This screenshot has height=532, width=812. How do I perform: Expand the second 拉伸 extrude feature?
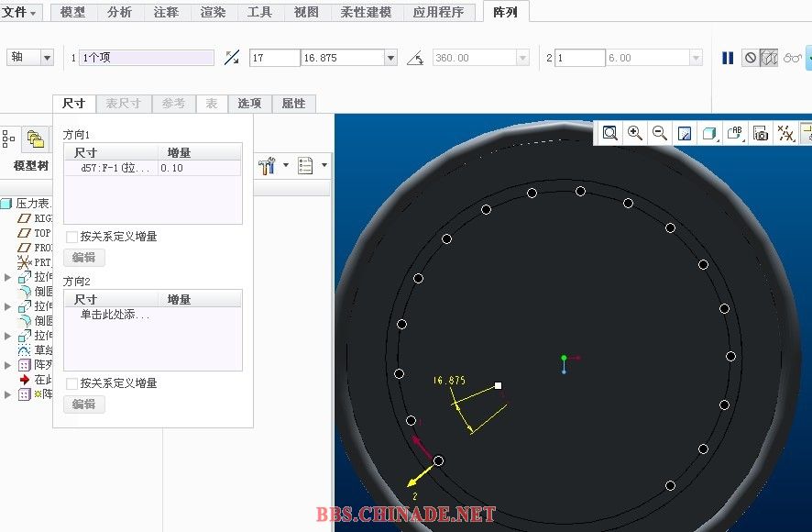(7, 306)
